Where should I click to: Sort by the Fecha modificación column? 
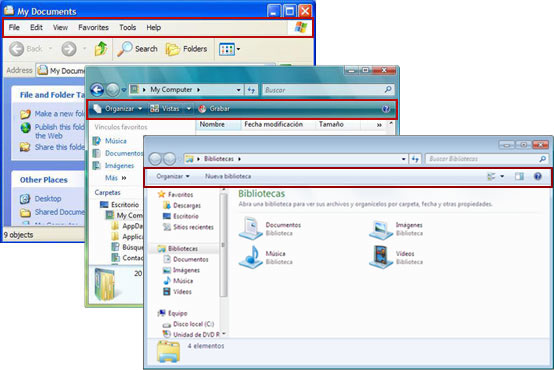(273, 124)
